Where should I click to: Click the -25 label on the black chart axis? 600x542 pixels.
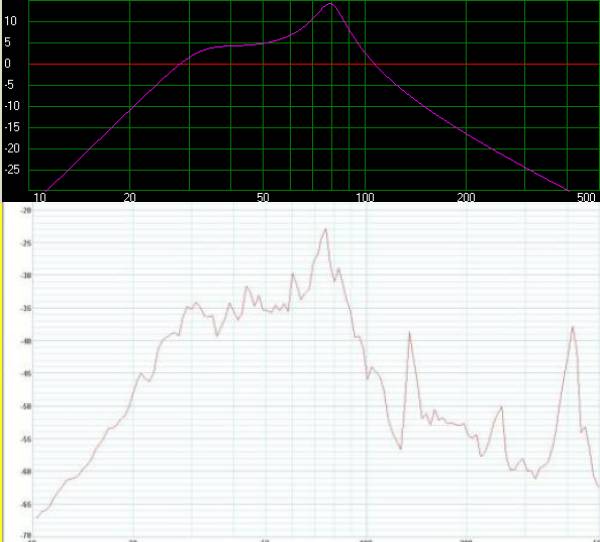click(11, 169)
